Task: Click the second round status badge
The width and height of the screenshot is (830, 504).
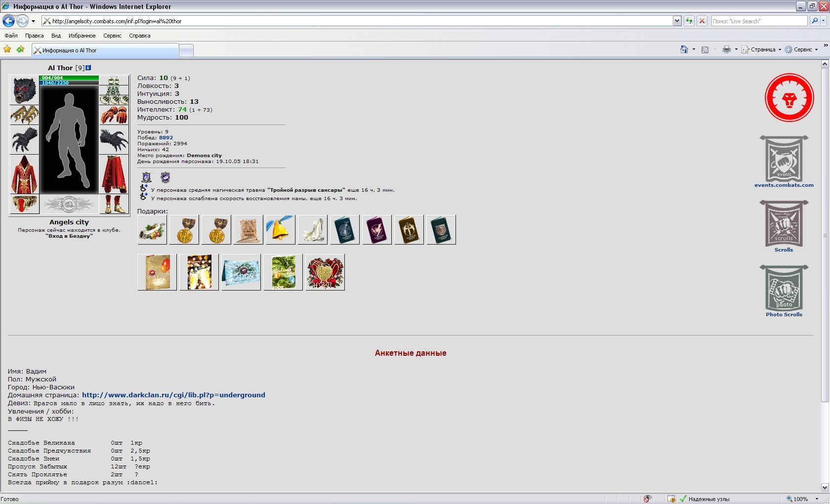Action: point(166,177)
